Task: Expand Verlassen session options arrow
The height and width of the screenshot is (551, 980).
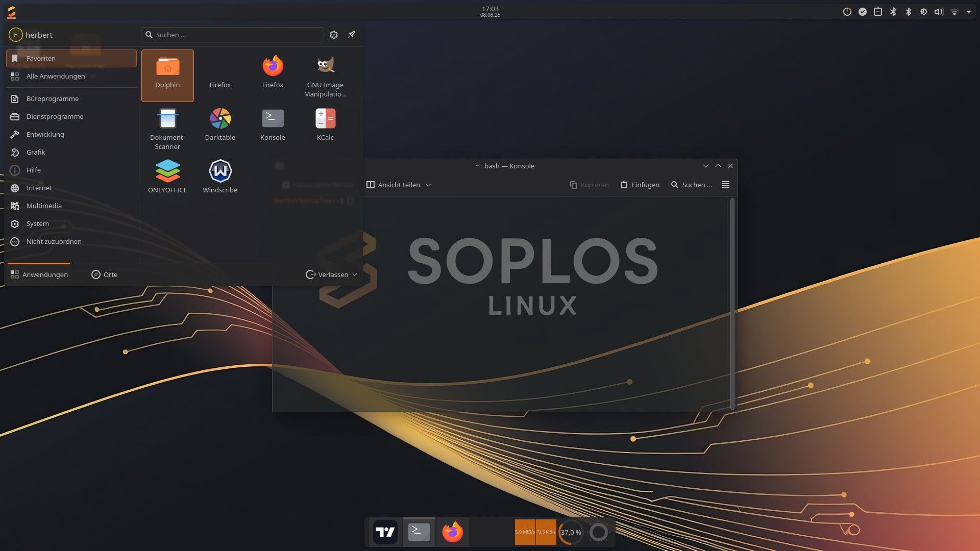Action: pyautogui.click(x=355, y=274)
